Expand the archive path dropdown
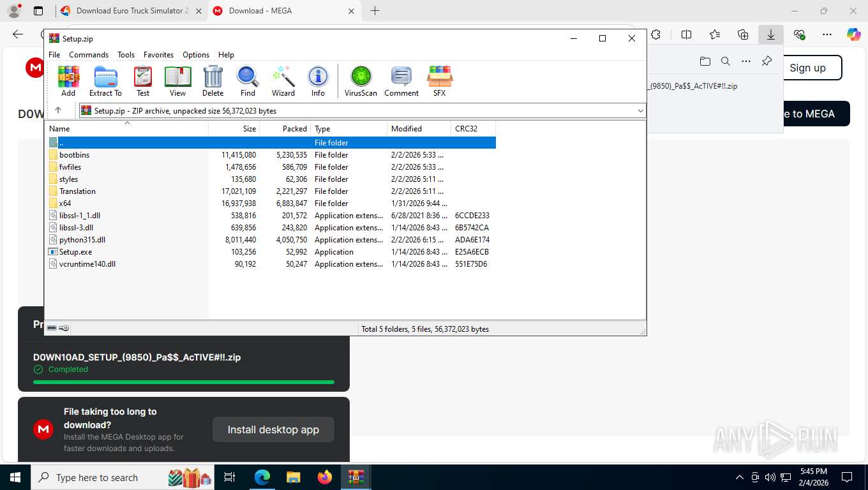This screenshot has width=868, height=490. [640, 111]
